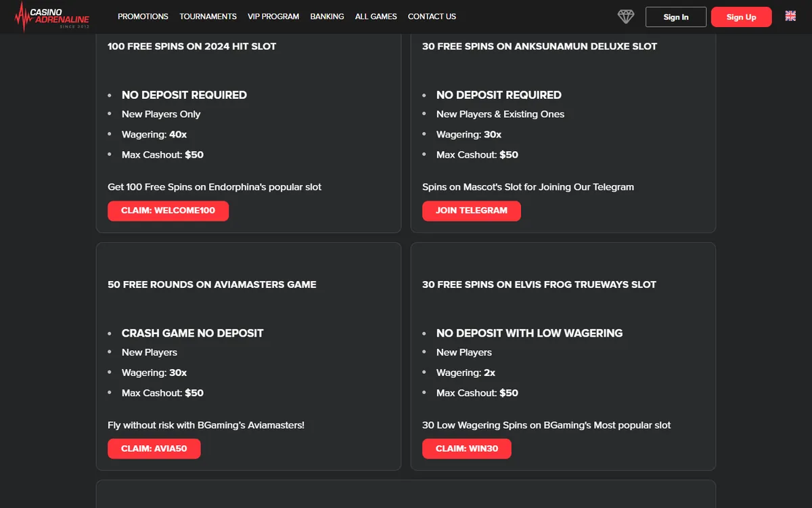Select heading 100 Free Spins on 2024 Hit Slot
Viewport: 812px width, 508px height.
click(x=192, y=46)
